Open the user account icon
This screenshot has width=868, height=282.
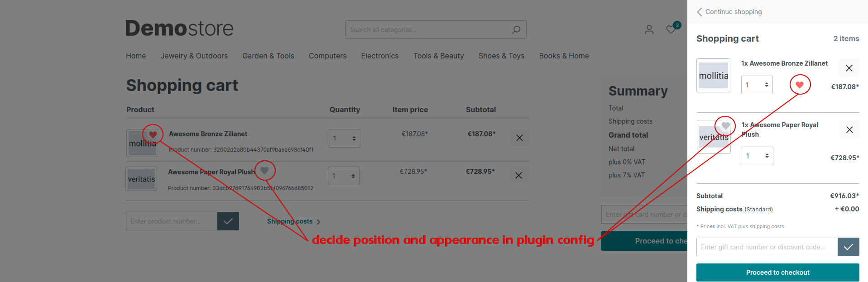click(x=649, y=29)
